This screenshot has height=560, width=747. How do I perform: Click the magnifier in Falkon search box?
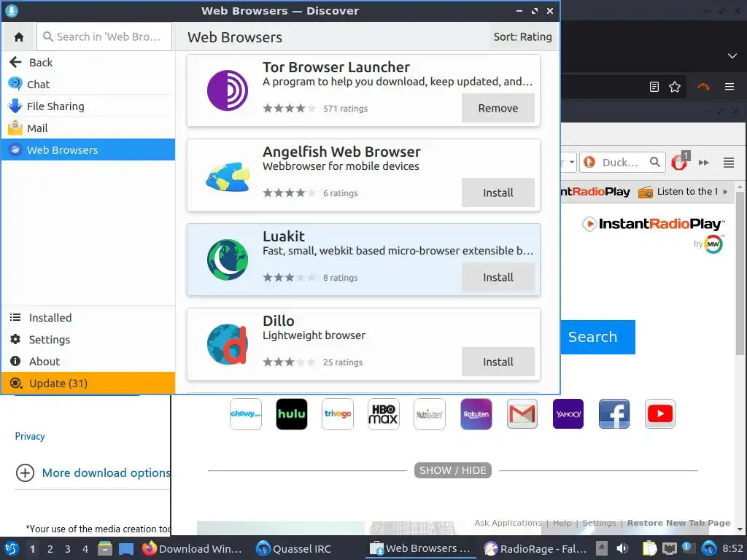(x=655, y=163)
